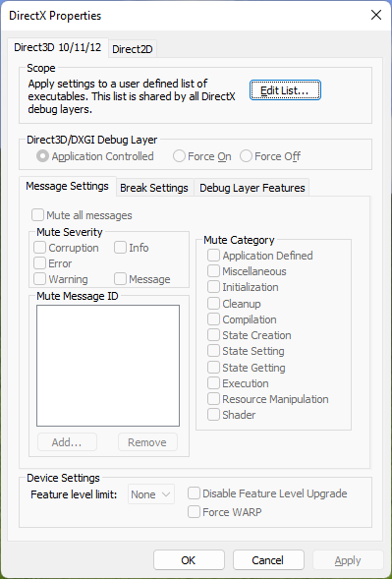Check the Message severity checkbox
The width and height of the screenshot is (392, 579).
pyautogui.click(x=142, y=279)
